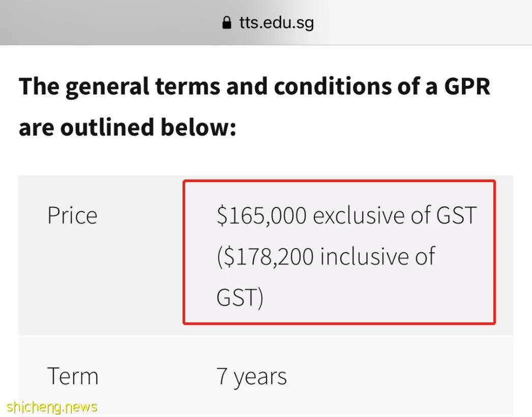Click the padlock icon in address bar
Screen dimensions: 532x417
pyautogui.click(x=226, y=23)
